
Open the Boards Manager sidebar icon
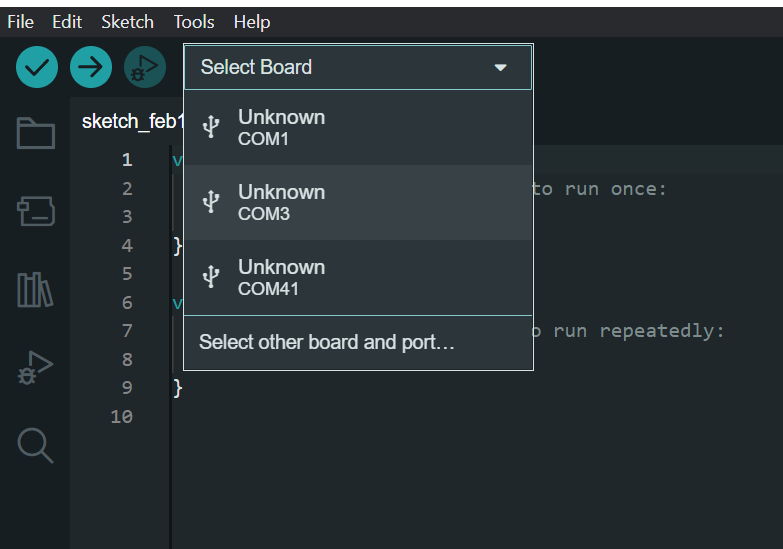tap(36, 211)
